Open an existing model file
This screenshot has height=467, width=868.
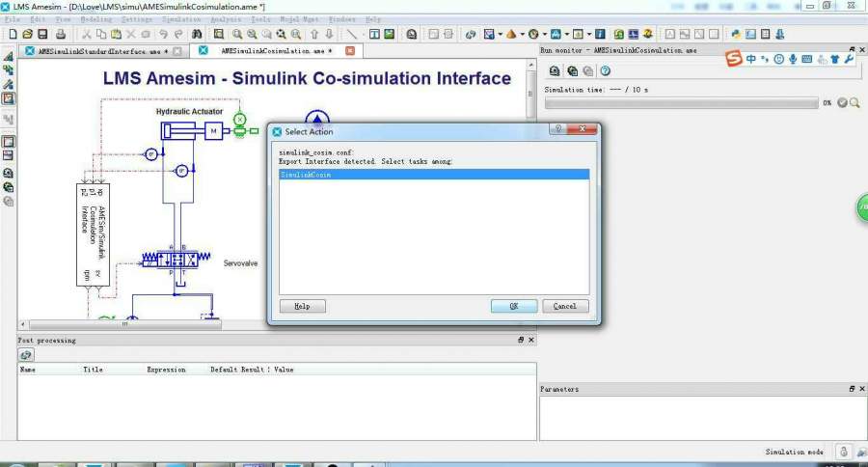click(27, 35)
